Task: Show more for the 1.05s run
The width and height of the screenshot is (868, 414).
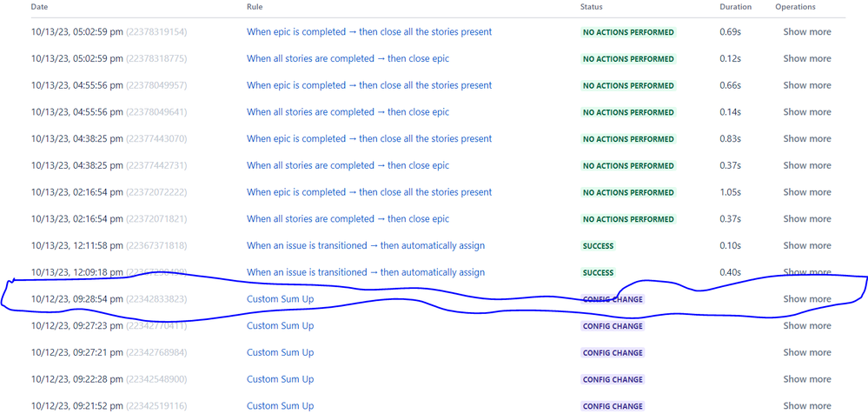Action: 807,192
